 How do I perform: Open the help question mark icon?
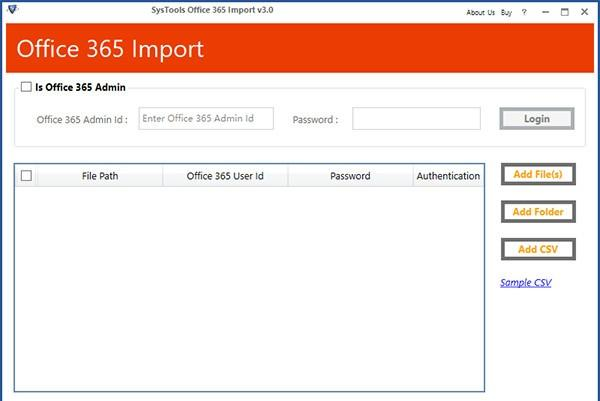click(524, 12)
